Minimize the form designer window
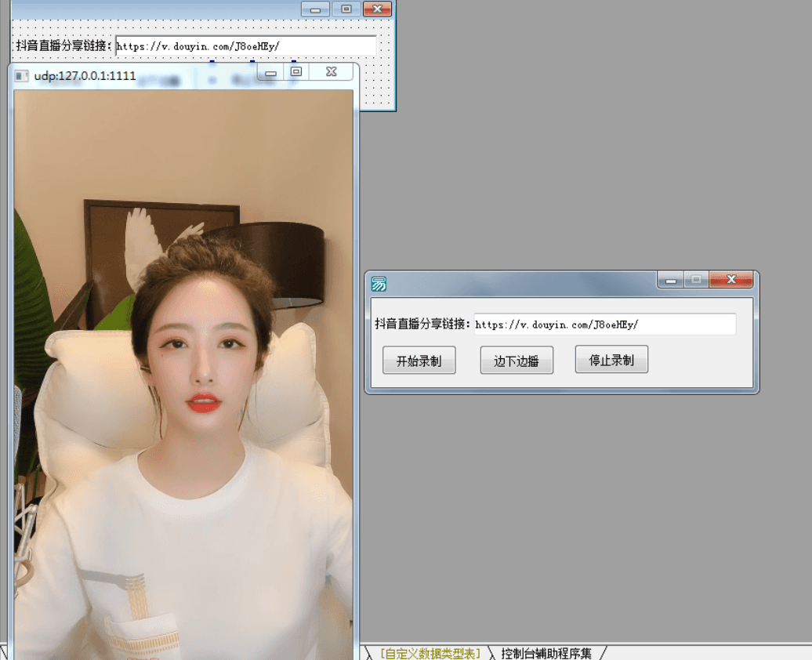The height and width of the screenshot is (660, 812). pyautogui.click(x=316, y=10)
